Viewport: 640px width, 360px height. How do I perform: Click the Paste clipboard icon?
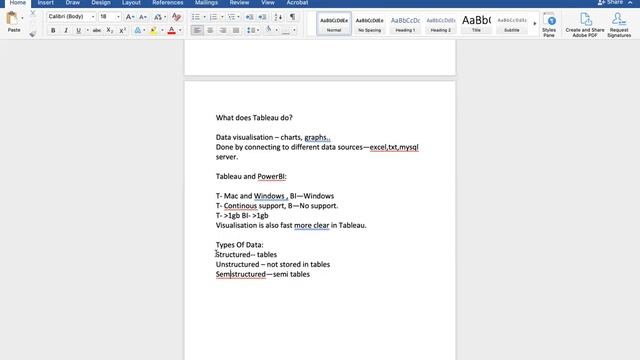point(12,19)
